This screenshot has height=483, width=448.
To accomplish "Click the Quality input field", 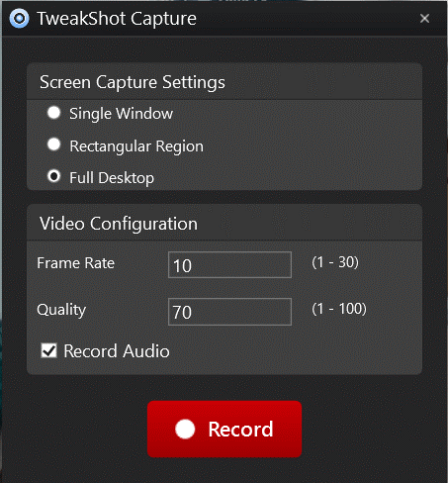I will point(229,312).
